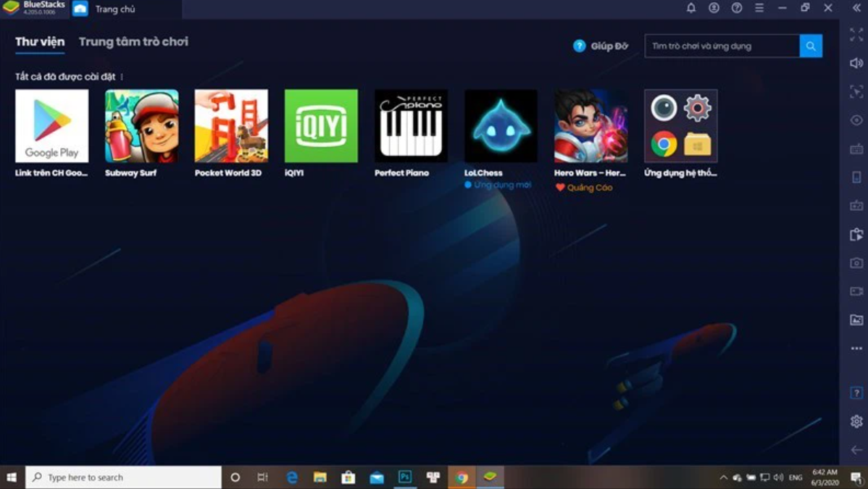Viewport: 868px width, 489px height.
Task: Take a screenshot with the camera icon
Action: coord(856,263)
